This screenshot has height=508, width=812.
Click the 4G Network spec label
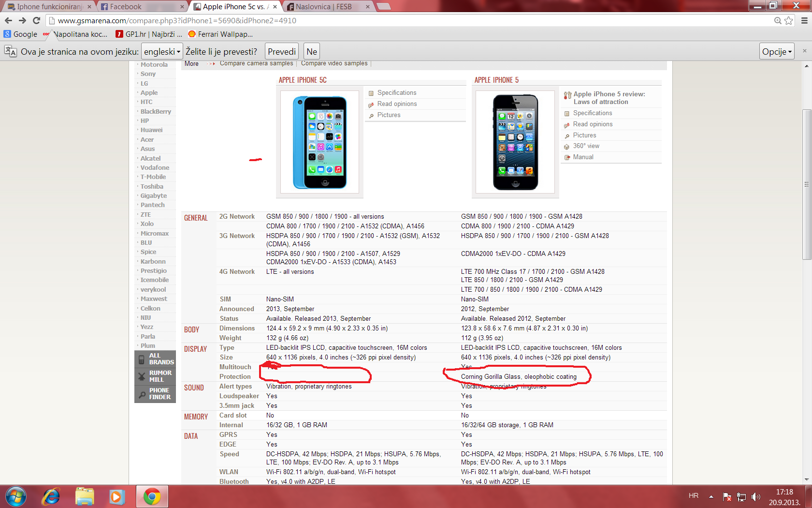click(x=237, y=272)
